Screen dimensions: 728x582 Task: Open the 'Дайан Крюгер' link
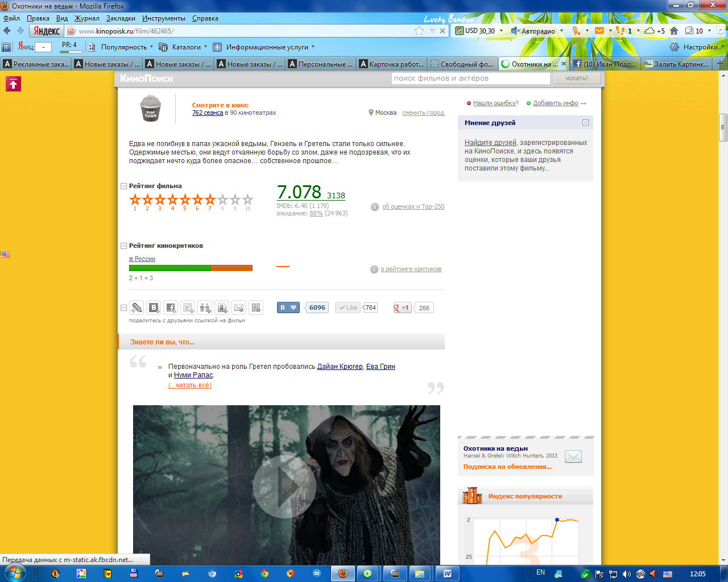(x=340, y=367)
